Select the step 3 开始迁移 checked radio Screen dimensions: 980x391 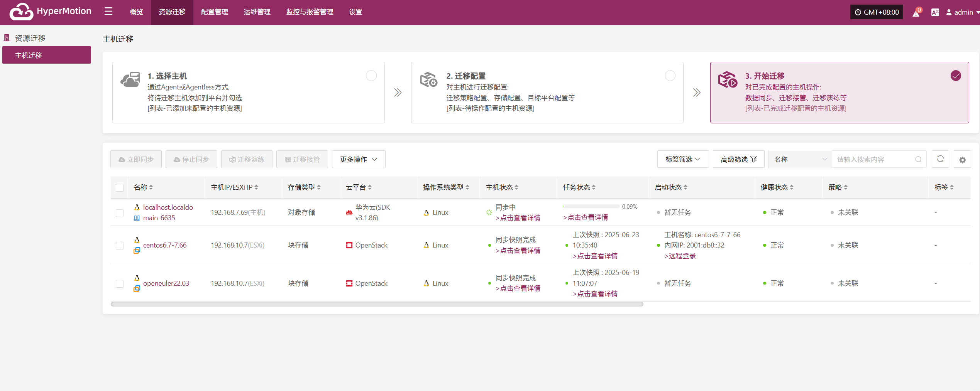click(956, 76)
